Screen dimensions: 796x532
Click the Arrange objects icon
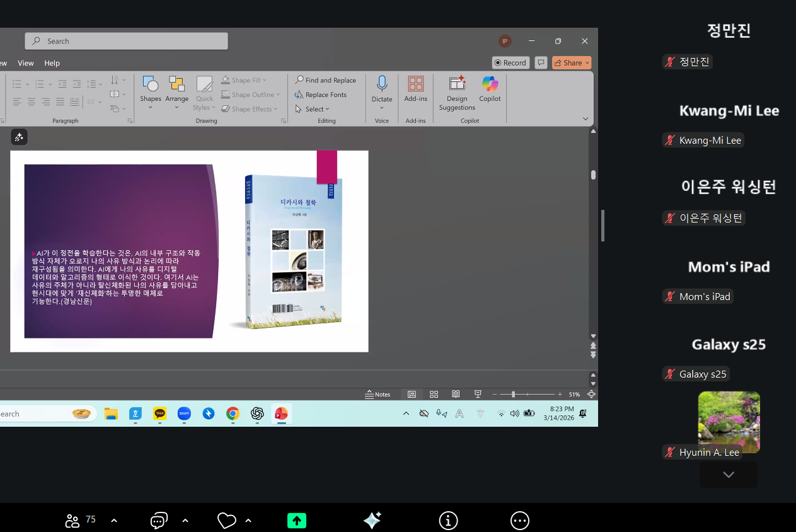click(x=176, y=84)
